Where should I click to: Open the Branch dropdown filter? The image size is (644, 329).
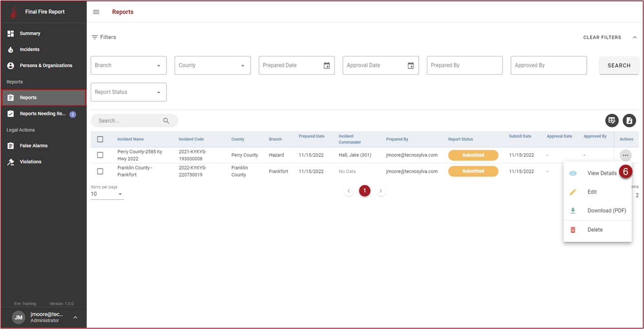[128, 65]
